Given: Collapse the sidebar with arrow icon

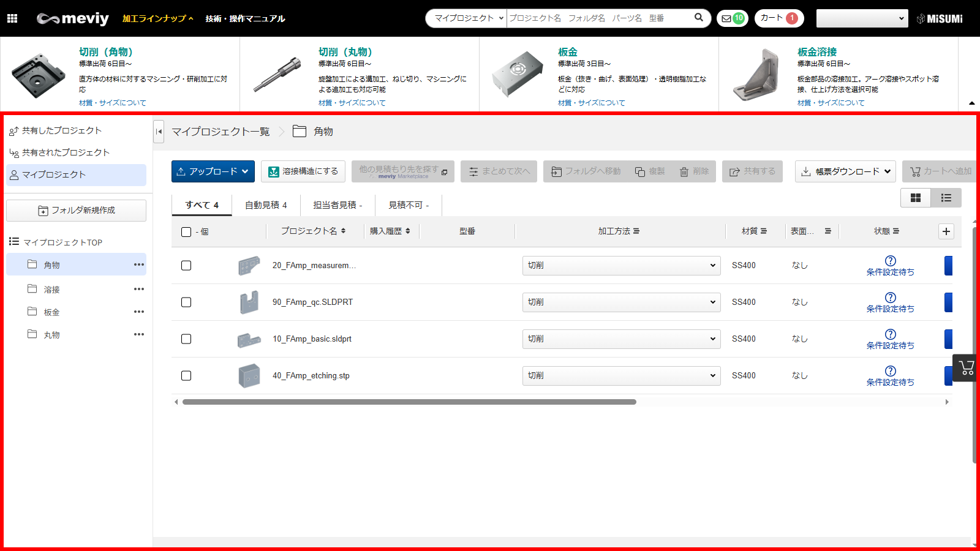Looking at the screenshot, I should coord(159,132).
